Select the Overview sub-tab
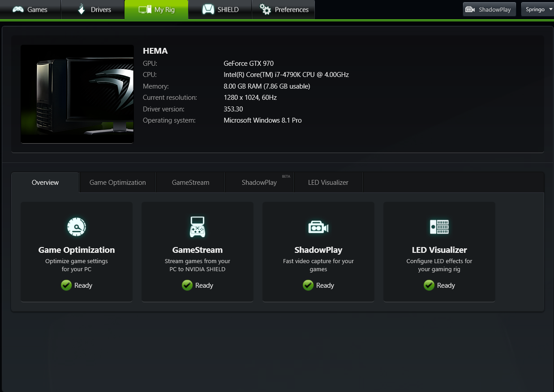 coord(45,183)
